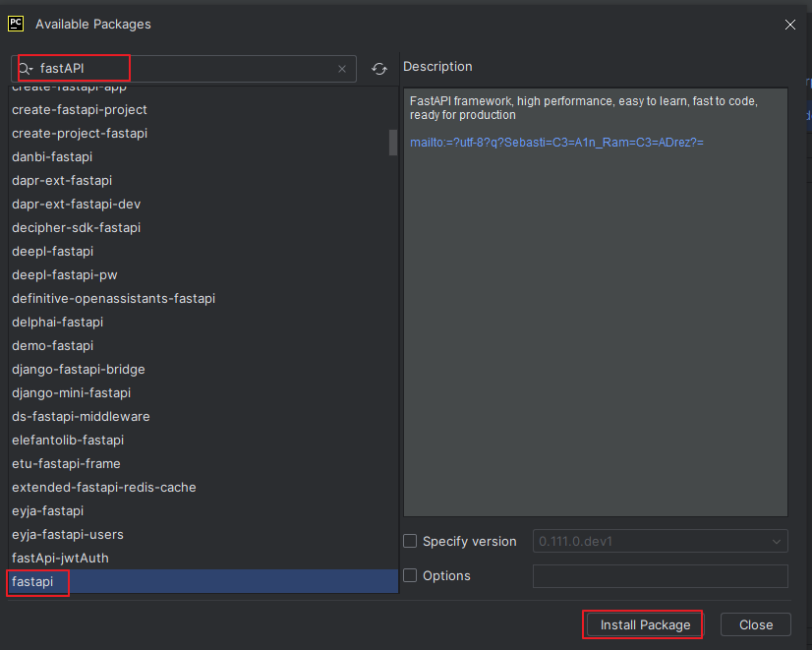Select etu-fastapi-frame package

click(x=203, y=463)
